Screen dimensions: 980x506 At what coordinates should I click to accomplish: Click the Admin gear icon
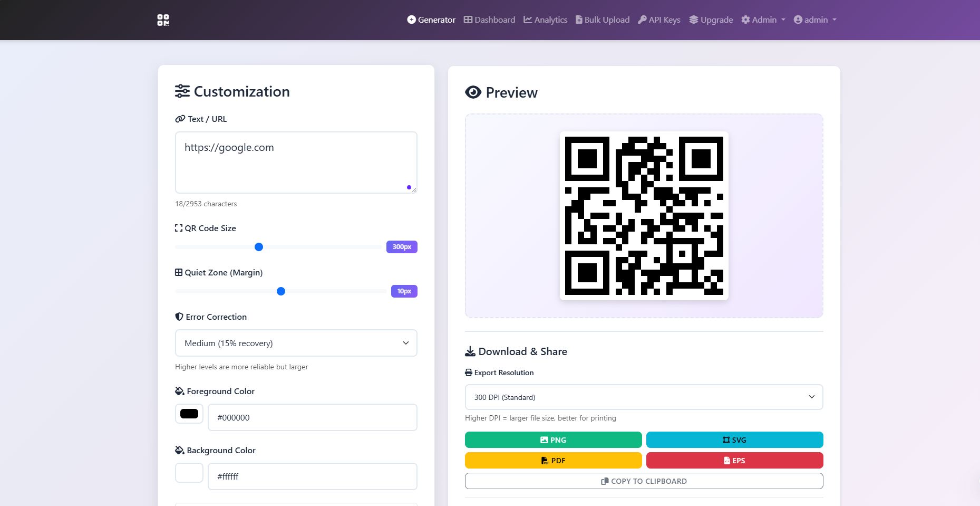[x=745, y=20]
